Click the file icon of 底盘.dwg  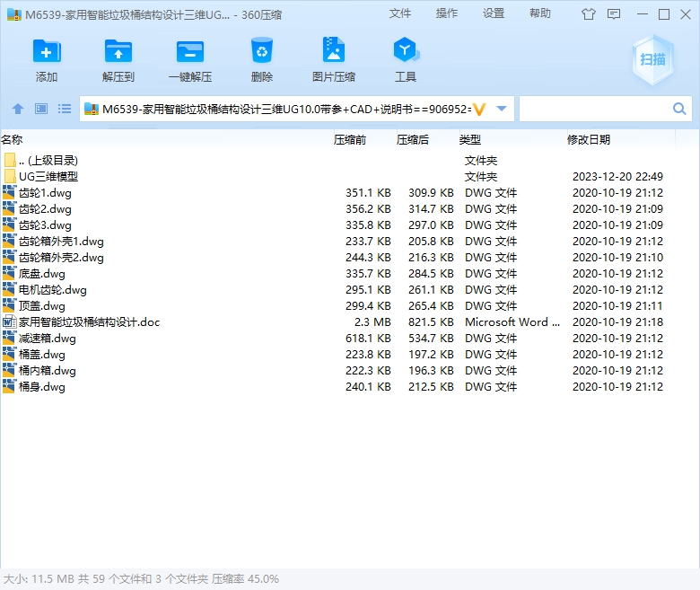coord(9,273)
